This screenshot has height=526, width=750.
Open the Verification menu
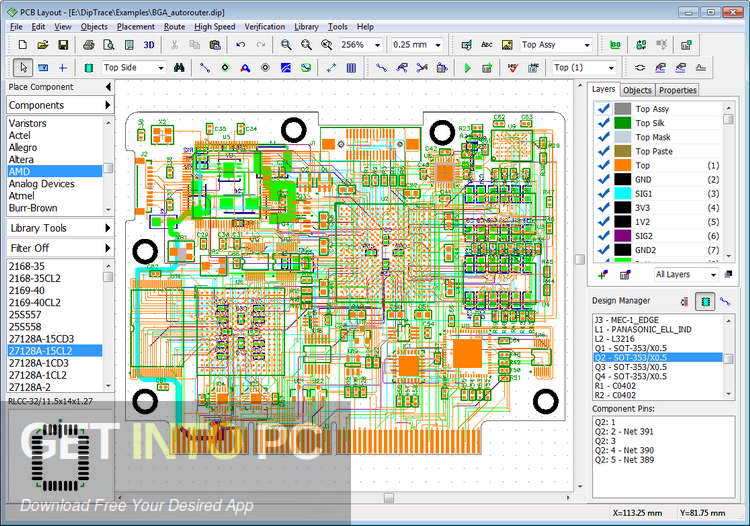pos(265,27)
